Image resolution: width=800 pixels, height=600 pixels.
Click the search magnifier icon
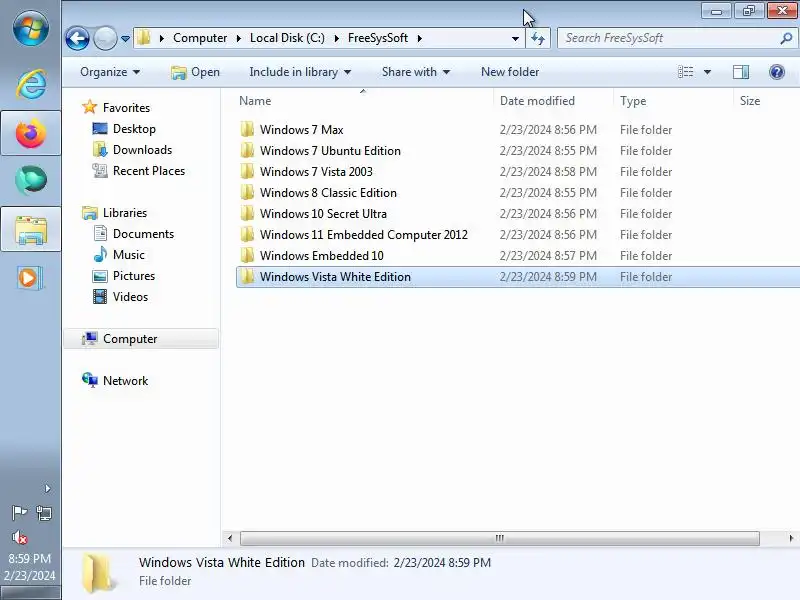(x=786, y=38)
